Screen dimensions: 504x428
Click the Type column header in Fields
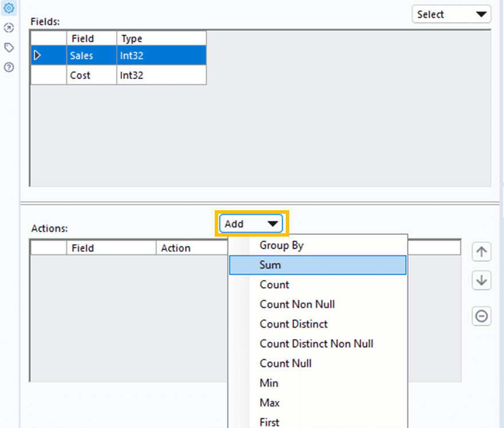click(132, 38)
